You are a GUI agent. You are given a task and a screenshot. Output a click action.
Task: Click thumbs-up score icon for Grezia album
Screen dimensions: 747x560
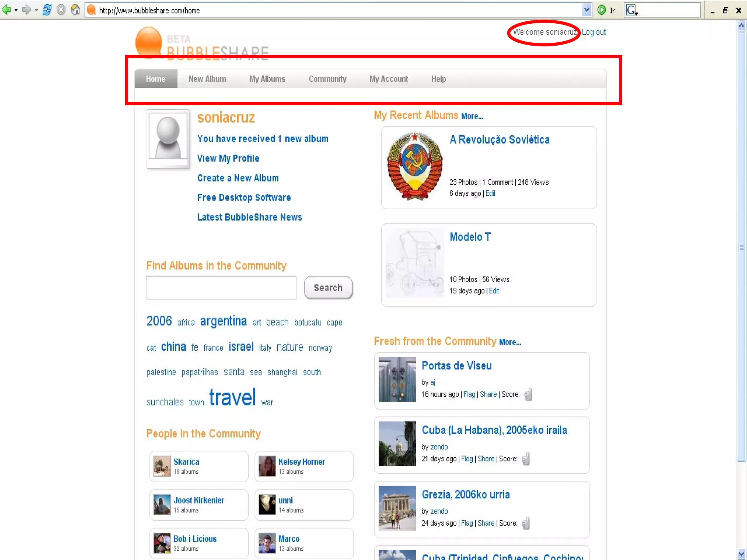tap(526, 523)
